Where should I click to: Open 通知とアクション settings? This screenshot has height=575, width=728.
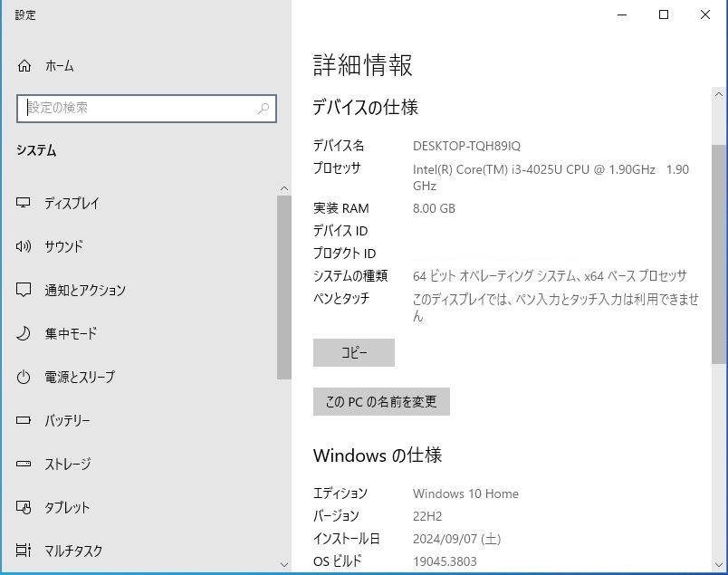85,290
